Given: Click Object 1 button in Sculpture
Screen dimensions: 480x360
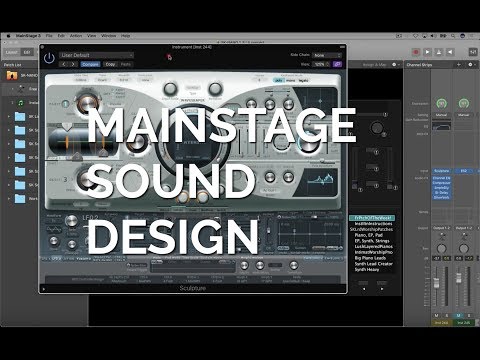Looking at the screenshot, I should [x=66, y=104].
